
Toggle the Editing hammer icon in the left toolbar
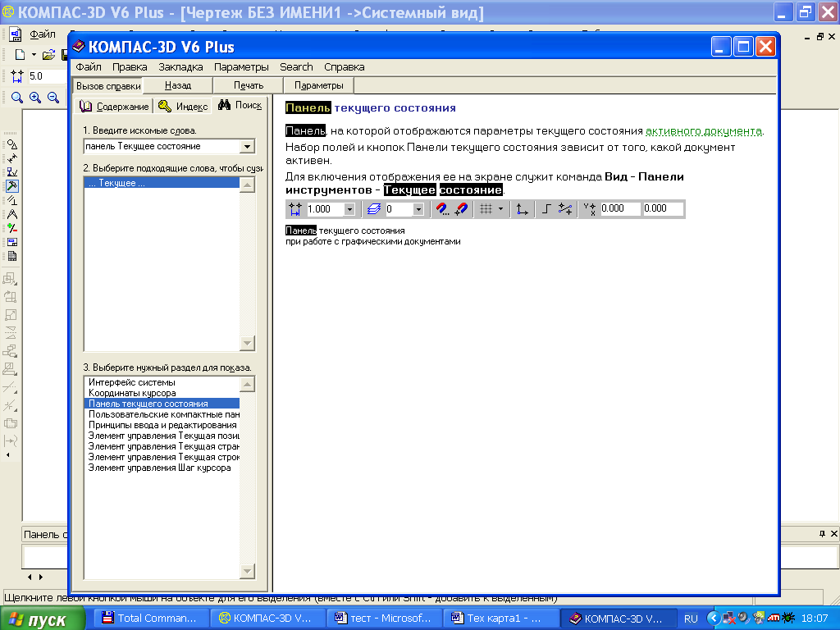click(11, 186)
